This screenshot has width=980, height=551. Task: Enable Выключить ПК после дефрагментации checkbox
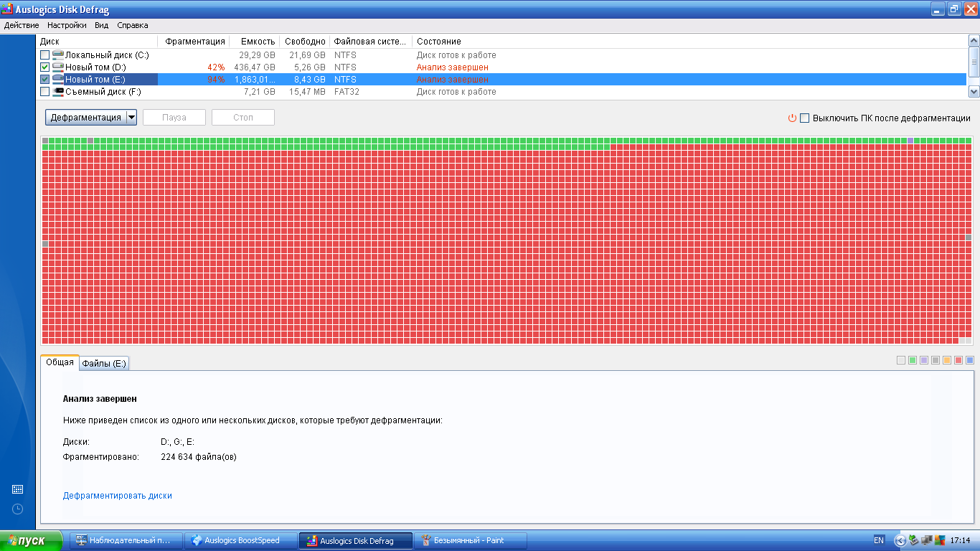tap(804, 118)
